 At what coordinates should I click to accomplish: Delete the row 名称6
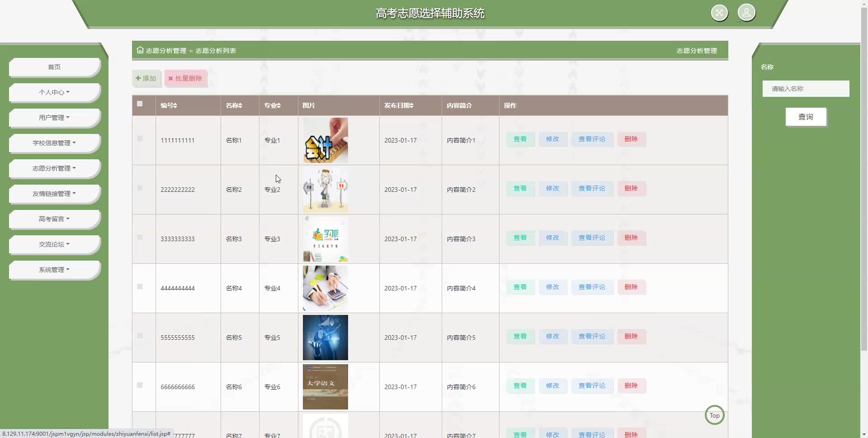click(x=631, y=386)
